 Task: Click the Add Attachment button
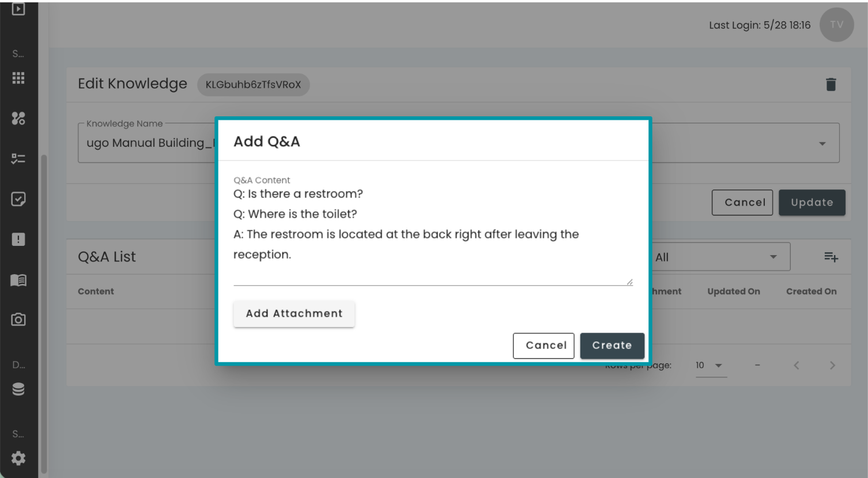tap(294, 314)
